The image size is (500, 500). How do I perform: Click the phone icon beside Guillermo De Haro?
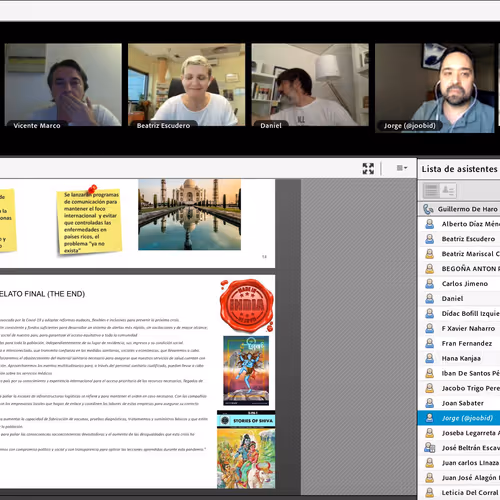click(x=428, y=209)
